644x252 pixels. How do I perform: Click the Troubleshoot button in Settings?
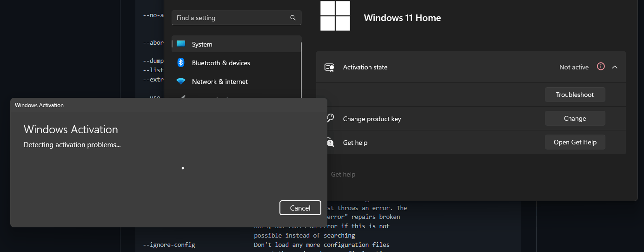click(x=575, y=95)
